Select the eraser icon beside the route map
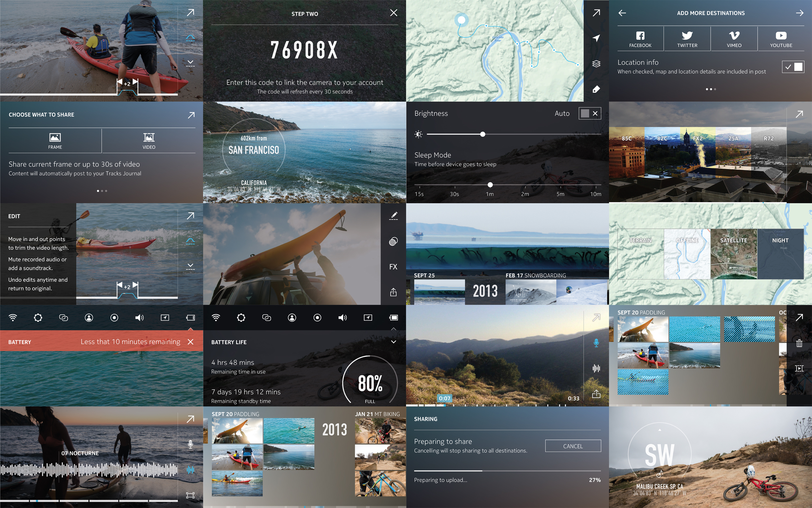This screenshot has height=508, width=812. pyautogui.click(x=596, y=89)
